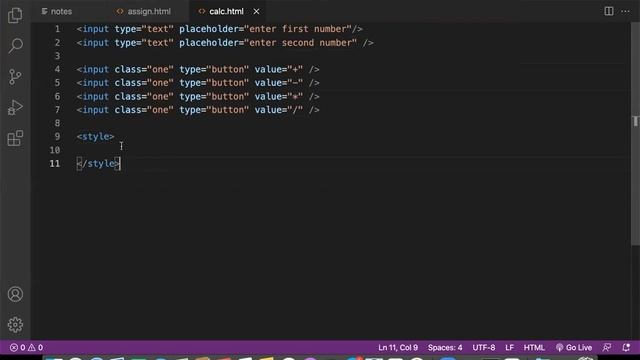Click the editor vertical scrollbar

coord(635,135)
